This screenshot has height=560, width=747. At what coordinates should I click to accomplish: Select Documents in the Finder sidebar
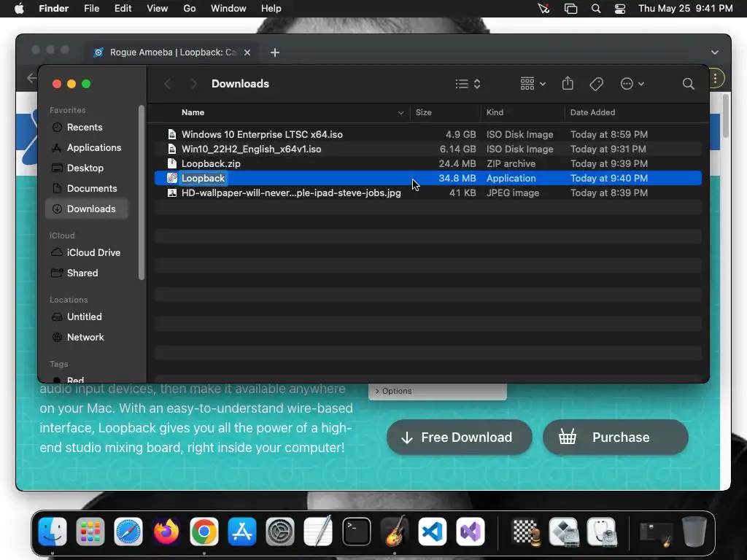(x=88, y=189)
